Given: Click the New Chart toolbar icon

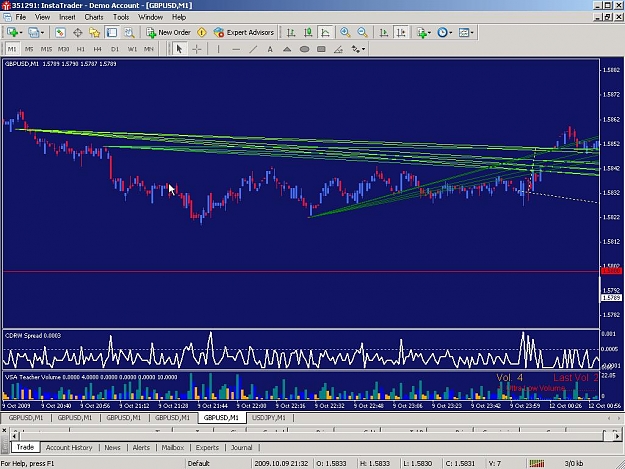Looking at the screenshot, I should pos(12,33).
